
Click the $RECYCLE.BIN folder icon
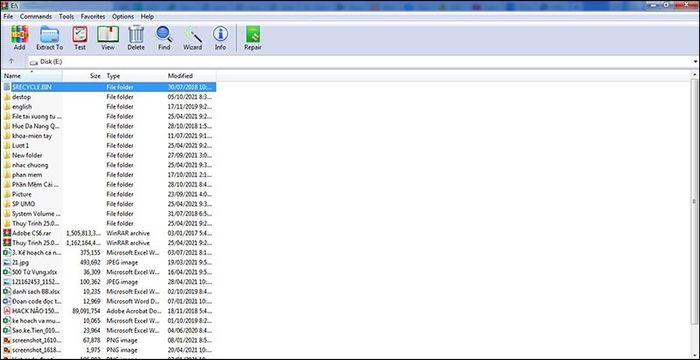click(x=7, y=87)
